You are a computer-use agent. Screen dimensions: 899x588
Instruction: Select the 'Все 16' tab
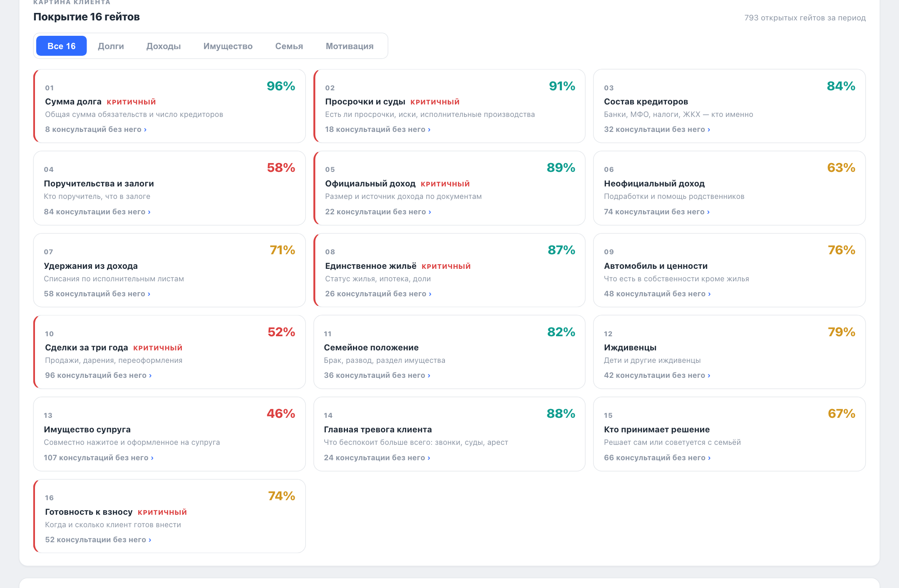(x=62, y=46)
